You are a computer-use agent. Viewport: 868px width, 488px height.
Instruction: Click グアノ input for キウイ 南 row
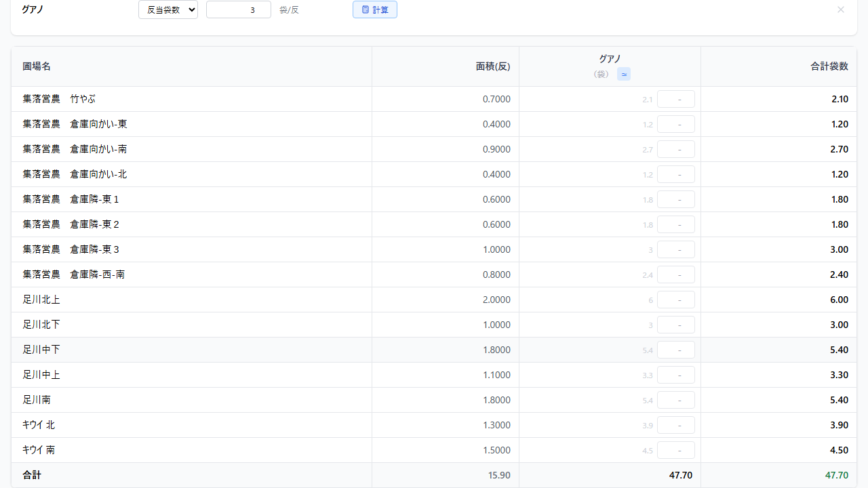[x=675, y=450]
